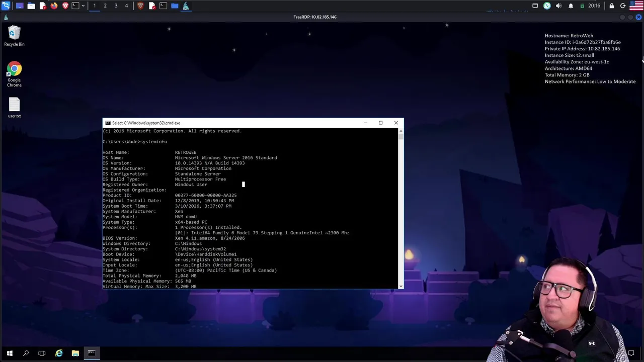Select the Google Chrome desktop shortcut
Screen dimensions: 644x362
pos(14,74)
